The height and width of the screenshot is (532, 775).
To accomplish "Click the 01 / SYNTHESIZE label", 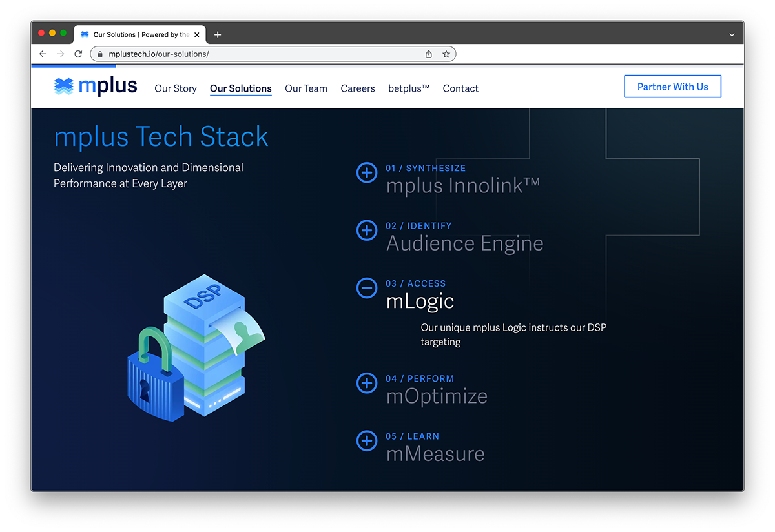I will pyautogui.click(x=426, y=168).
